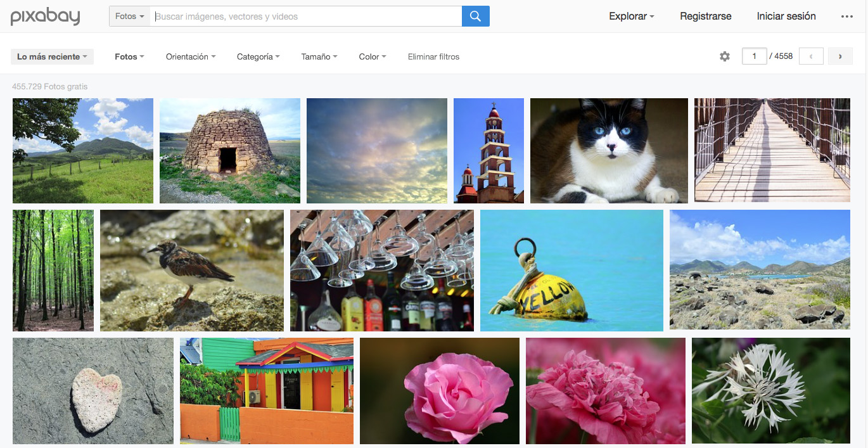Click Iniciar sesión
The image size is (868, 448).
pos(786,16)
